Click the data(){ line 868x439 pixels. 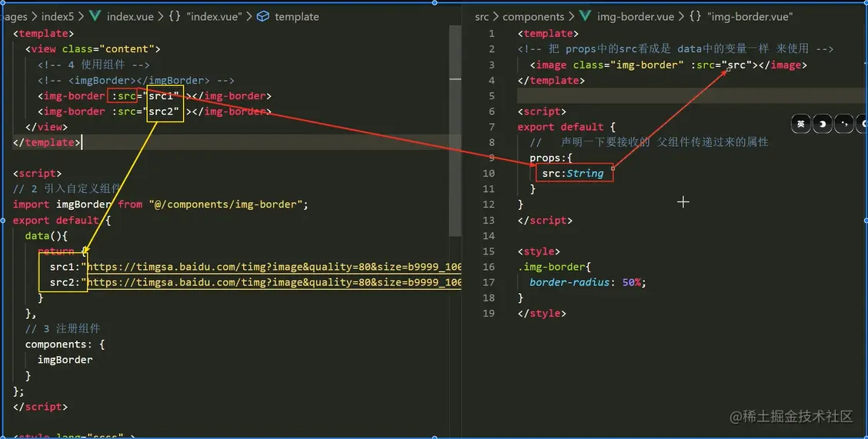pos(46,235)
